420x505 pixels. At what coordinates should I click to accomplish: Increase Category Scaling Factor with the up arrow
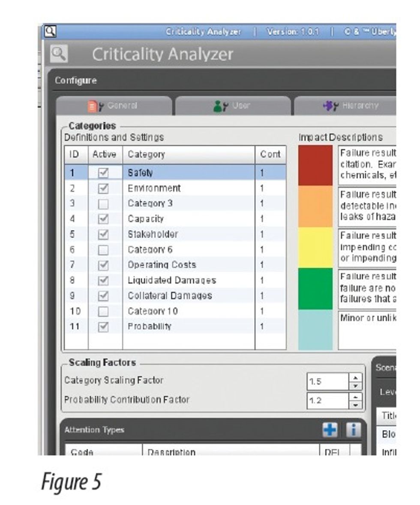pyautogui.click(x=355, y=379)
